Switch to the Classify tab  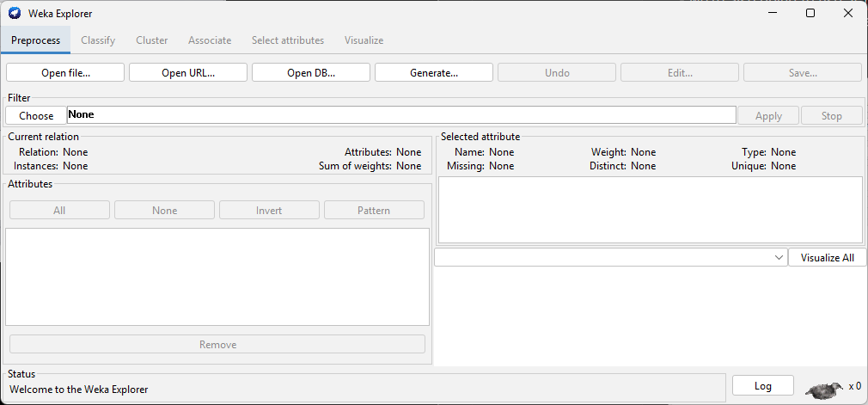[x=98, y=40]
